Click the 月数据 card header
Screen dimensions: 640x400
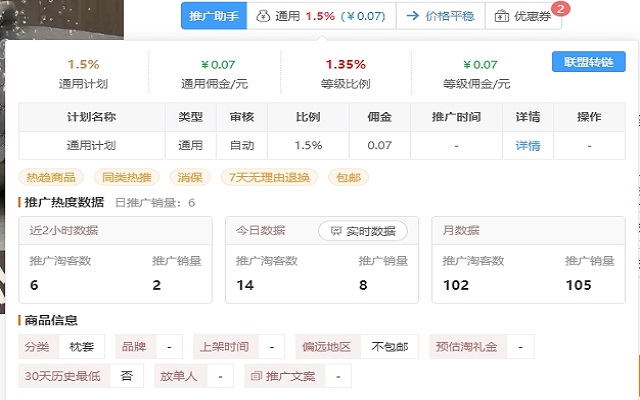[528, 231]
